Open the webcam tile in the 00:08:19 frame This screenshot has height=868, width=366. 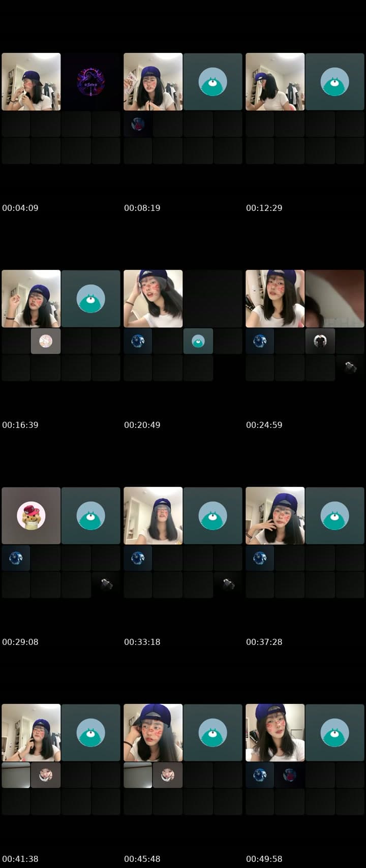tap(153, 82)
